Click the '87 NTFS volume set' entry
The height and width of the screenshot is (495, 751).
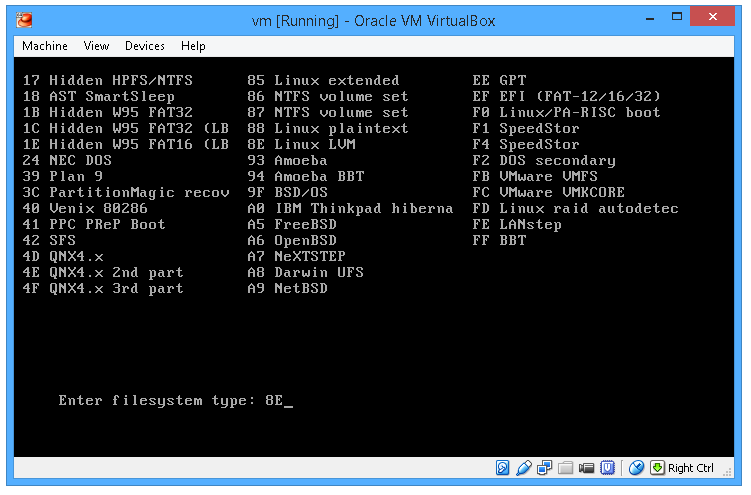328,112
